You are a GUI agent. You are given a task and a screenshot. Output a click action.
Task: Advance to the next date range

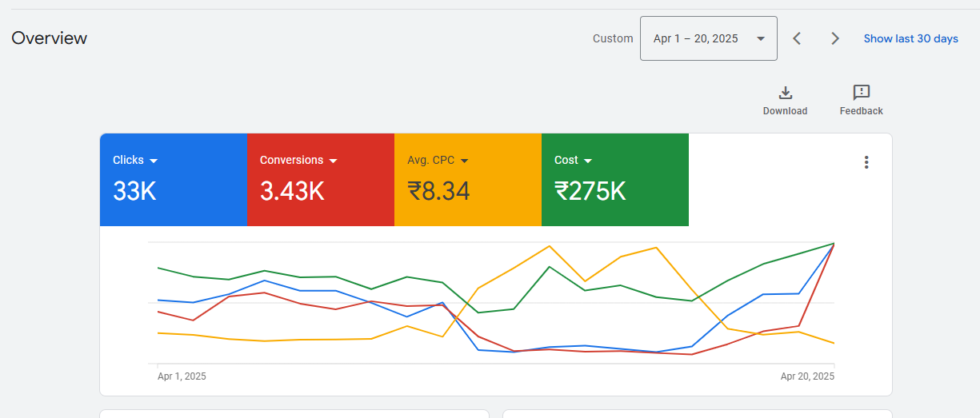(x=834, y=38)
